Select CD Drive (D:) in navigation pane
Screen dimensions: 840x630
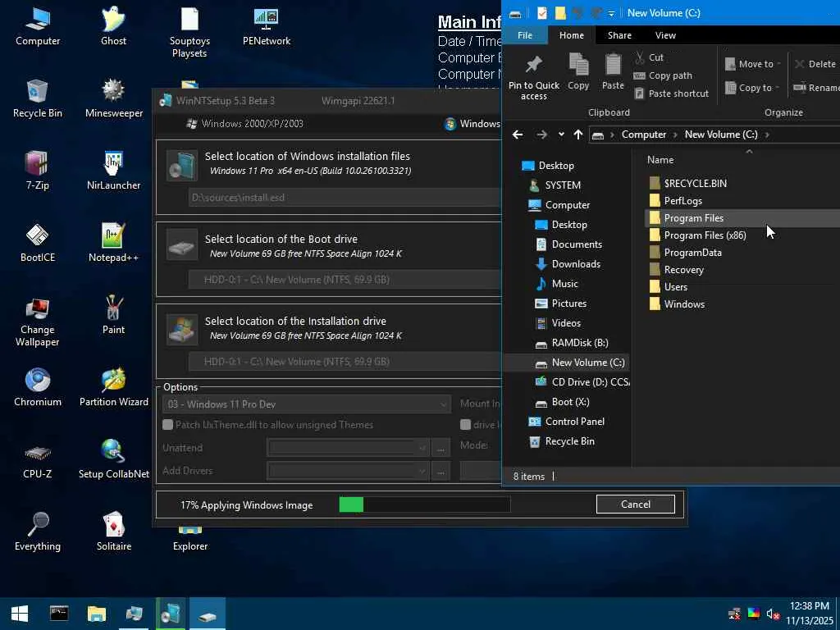tap(582, 382)
